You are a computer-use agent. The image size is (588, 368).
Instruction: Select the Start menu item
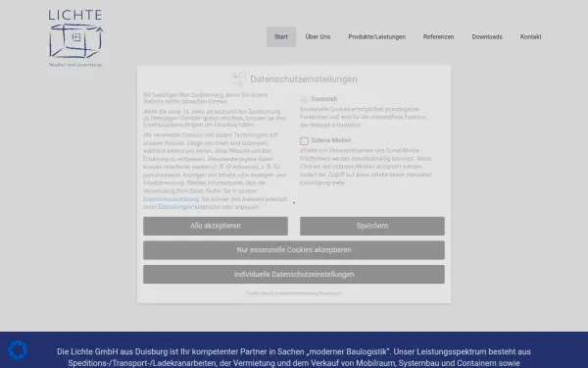(281, 37)
